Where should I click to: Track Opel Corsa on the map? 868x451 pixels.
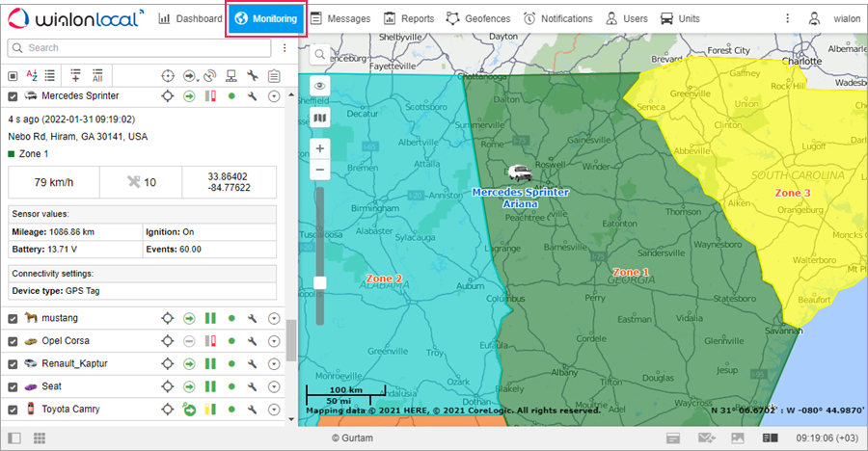[168, 341]
